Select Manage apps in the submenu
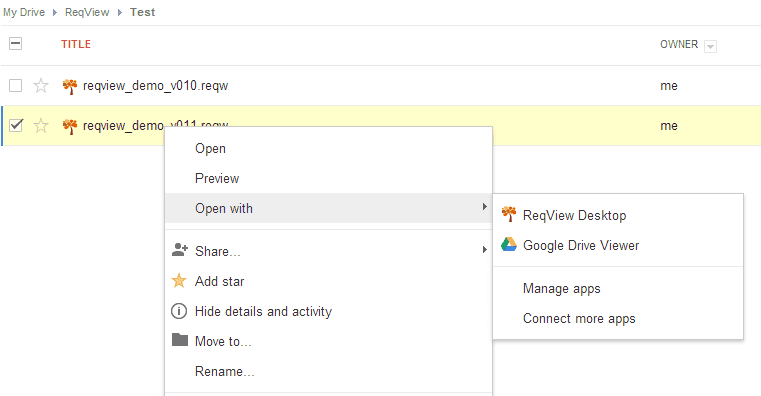This screenshot has width=761, height=396. tap(618, 288)
